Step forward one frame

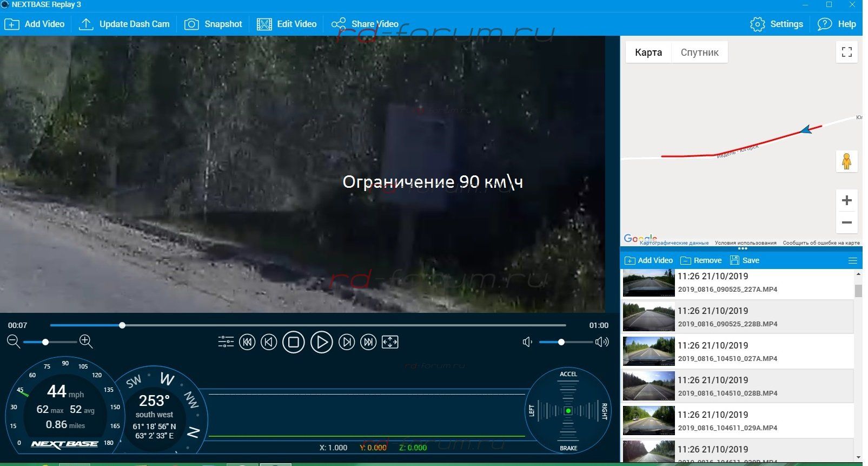347,342
